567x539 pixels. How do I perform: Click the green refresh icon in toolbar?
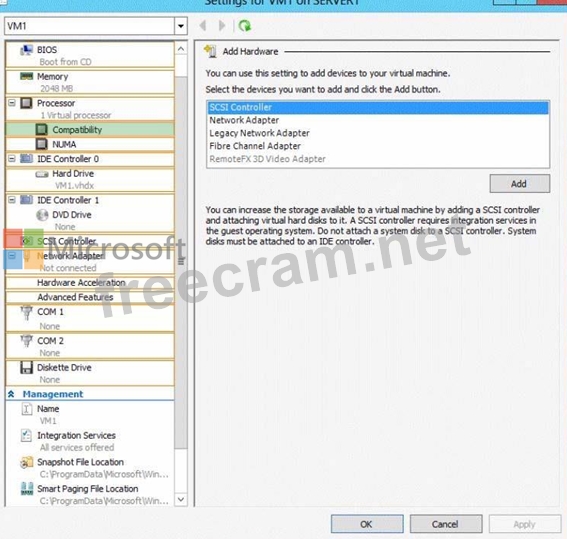[245, 26]
